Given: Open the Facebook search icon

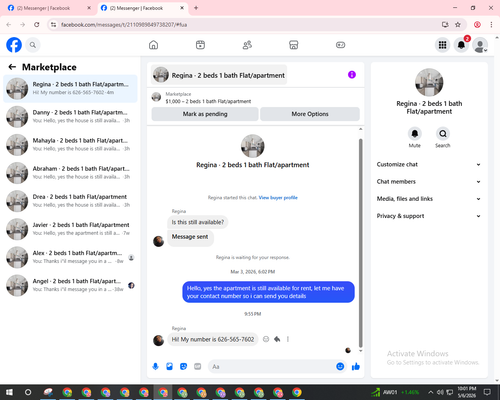Looking at the screenshot, I should (33, 45).
